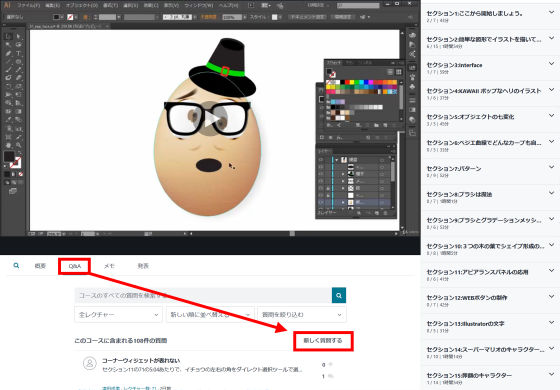Switch swatches panel to list view
The width and height of the screenshot is (560, 390).
tap(390, 72)
